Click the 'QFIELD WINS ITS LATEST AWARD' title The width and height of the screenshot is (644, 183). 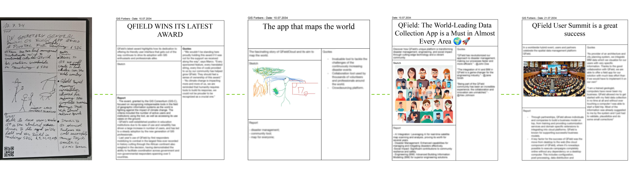[x=170, y=30]
